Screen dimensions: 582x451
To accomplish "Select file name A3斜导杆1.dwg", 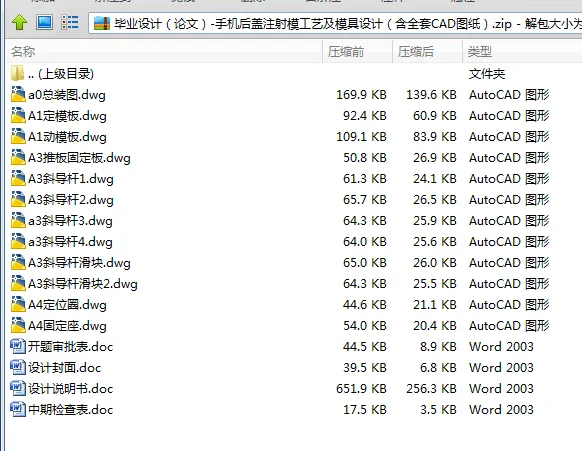I will click(71, 179).
